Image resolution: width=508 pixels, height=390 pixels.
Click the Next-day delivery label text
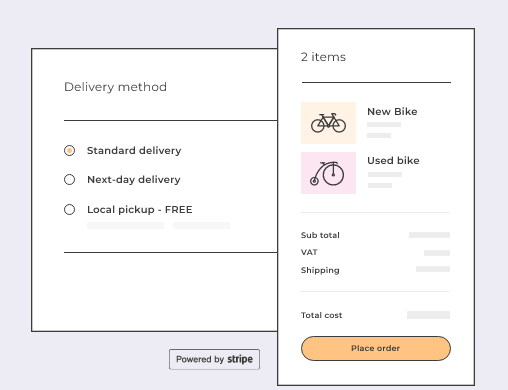134,180
